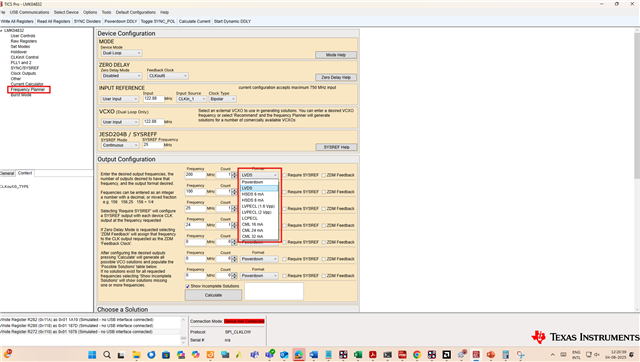Screen dimensions: 640x362
Task: Open volume speaker icon in system tray
Action: [x=597, y=355]
